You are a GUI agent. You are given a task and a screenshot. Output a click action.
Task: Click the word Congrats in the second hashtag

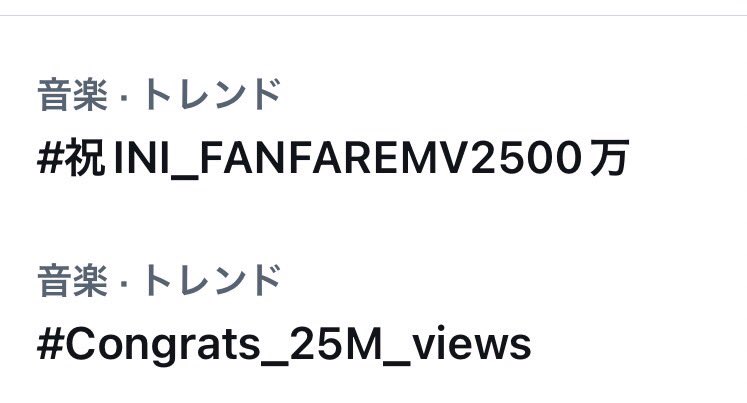[x=163, y=344]
